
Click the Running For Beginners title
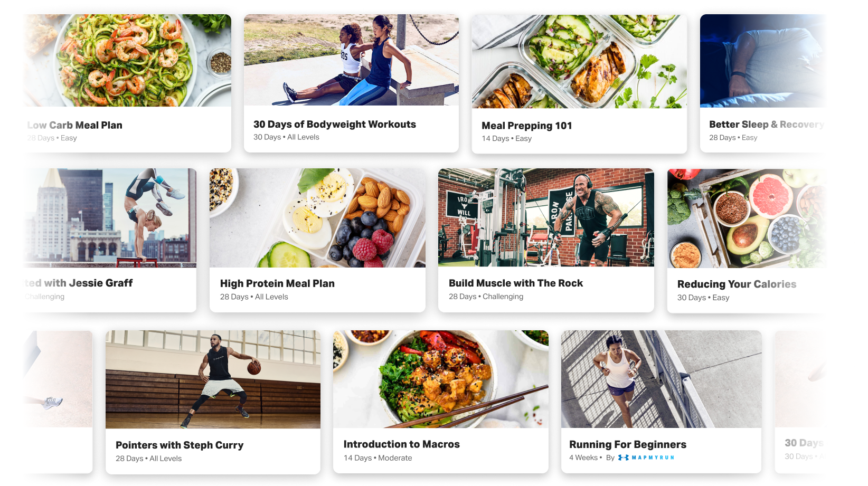coord(628,444)
